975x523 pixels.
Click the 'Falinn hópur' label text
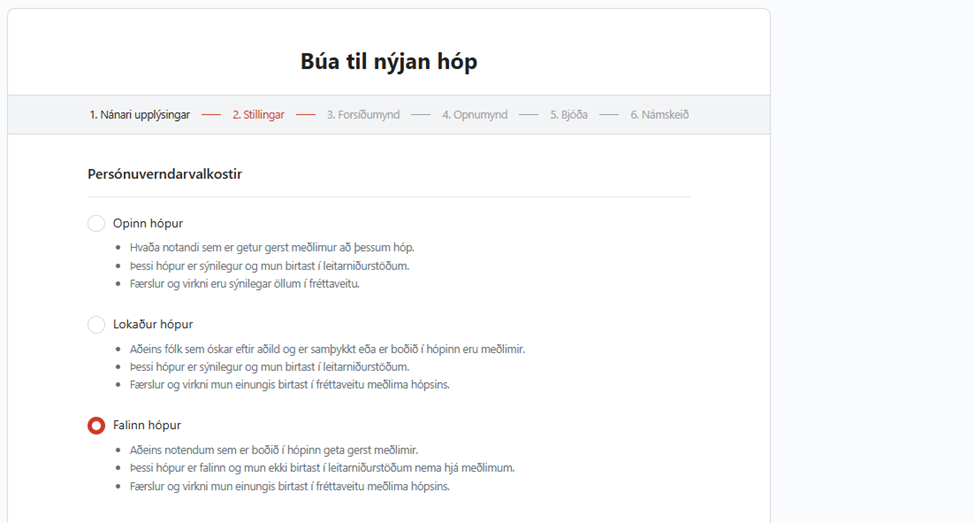[147, 425]
